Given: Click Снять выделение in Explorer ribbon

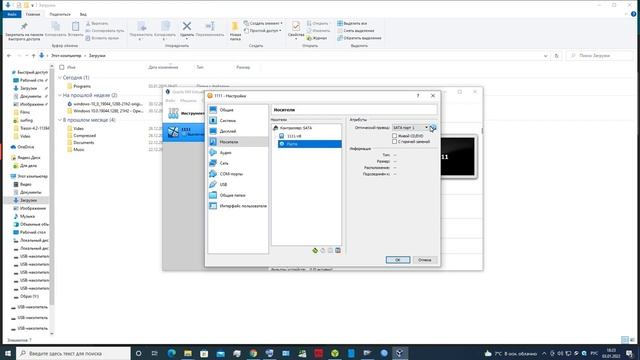Looking at the screenshot, I should [355, 31].
